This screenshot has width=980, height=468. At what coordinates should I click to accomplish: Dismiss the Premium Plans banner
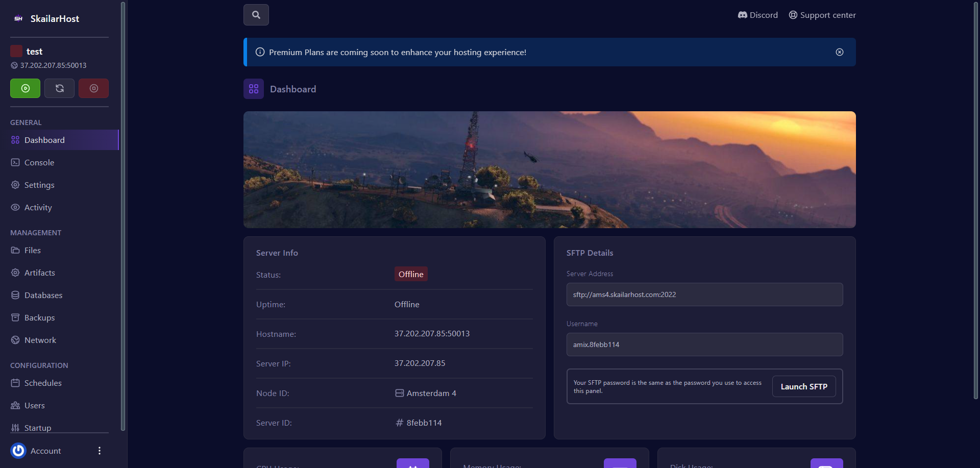(840, 52)
